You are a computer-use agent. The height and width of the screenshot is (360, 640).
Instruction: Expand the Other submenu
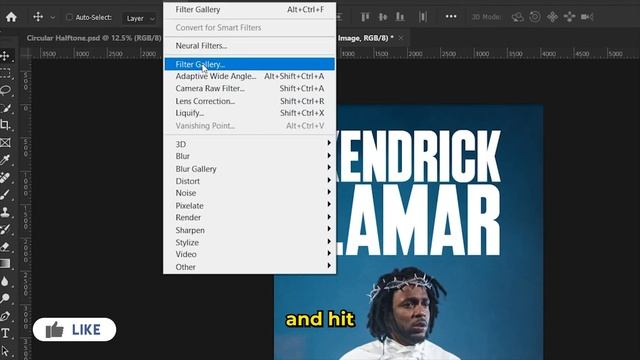tap(249, 267)
